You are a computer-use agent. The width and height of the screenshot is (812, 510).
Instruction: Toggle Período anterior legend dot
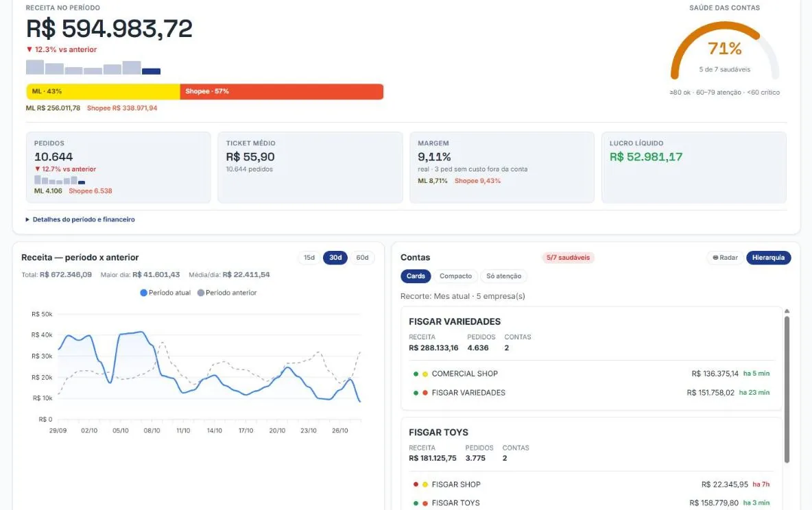tap(201, 293)
